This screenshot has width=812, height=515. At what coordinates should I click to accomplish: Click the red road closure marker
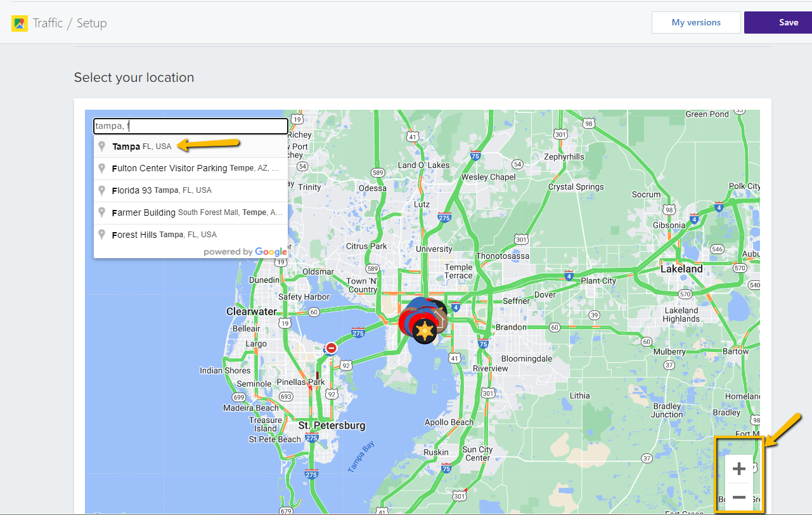click(x=331, y=348)
